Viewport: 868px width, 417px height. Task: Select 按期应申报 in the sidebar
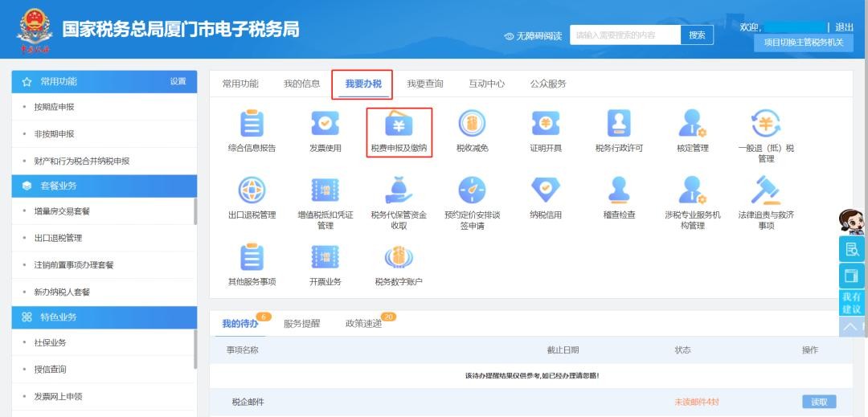54,107
